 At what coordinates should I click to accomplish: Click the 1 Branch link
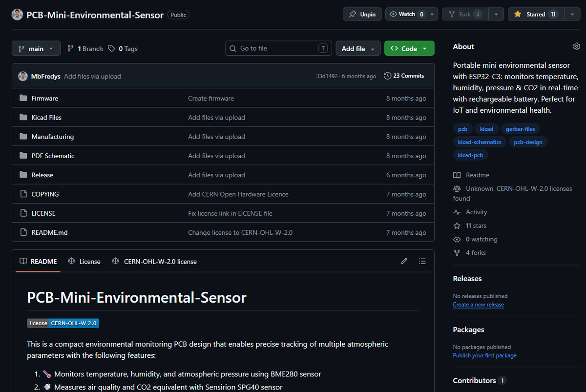click(x=85, y=48)
